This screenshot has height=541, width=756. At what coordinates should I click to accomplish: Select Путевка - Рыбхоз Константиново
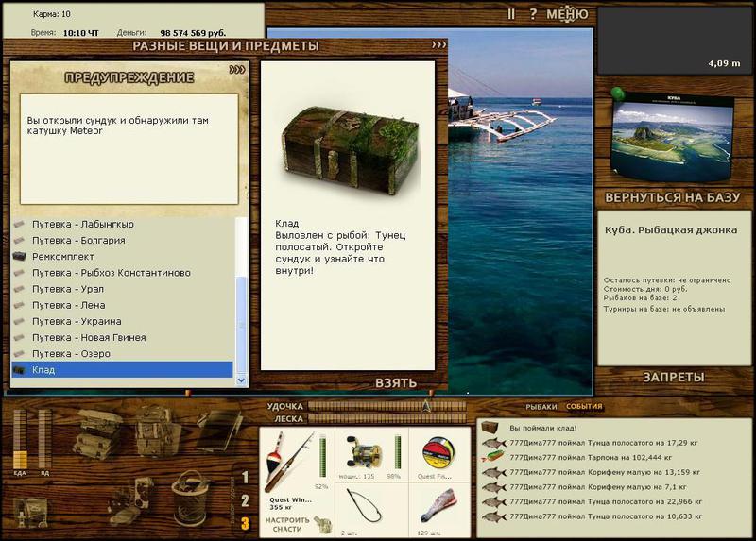pyautogui.click(x=122, y=273)
